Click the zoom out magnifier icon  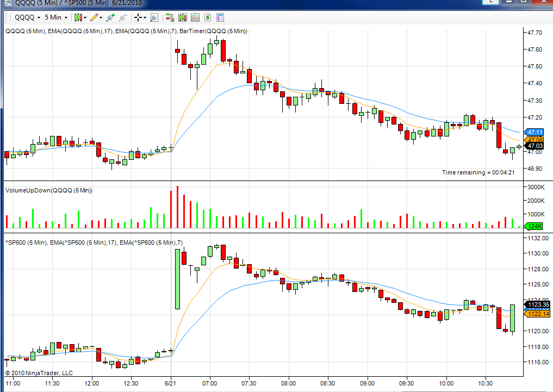click(122, 17)
